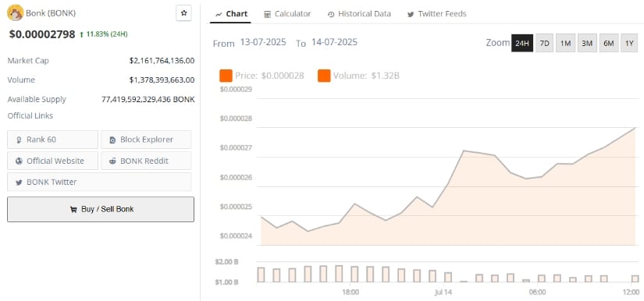Click the Bonk coin logo
The image size is (644, 301).
pyautogui.click(x=15, y=12)
